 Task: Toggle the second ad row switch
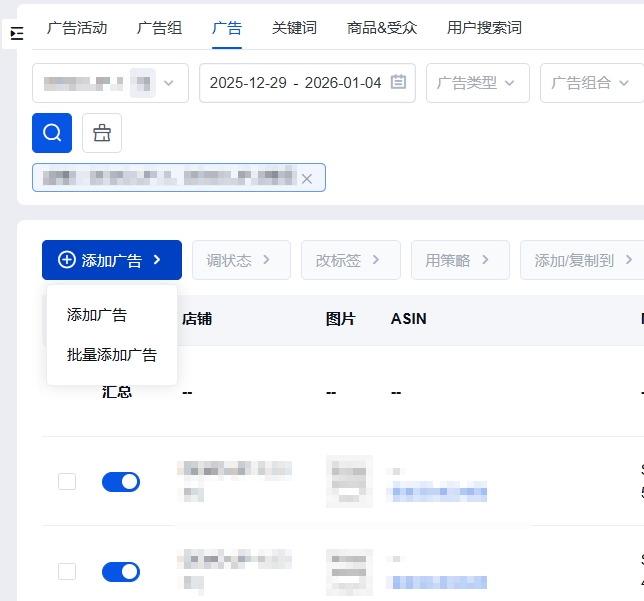(x=121, y=572)
